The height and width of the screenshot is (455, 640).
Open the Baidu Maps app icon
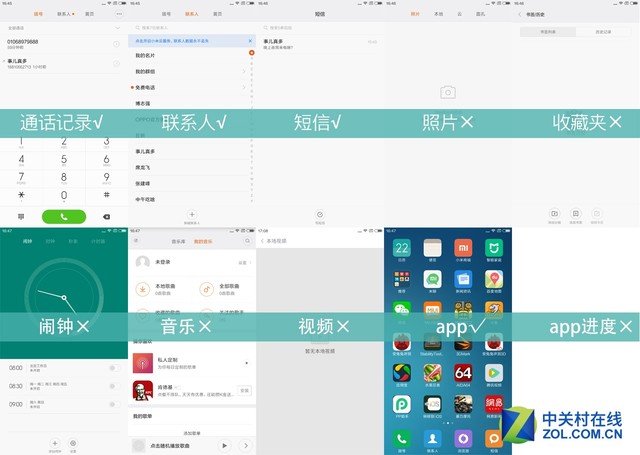click(x=494, y=280)
